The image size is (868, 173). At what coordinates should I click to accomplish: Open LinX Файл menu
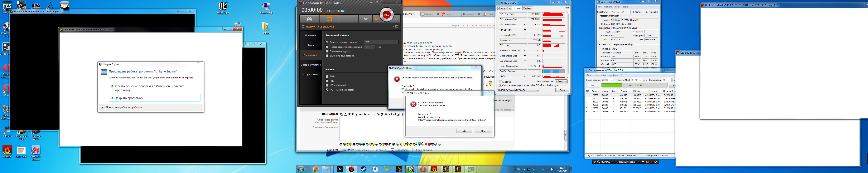tap(589, 75)
